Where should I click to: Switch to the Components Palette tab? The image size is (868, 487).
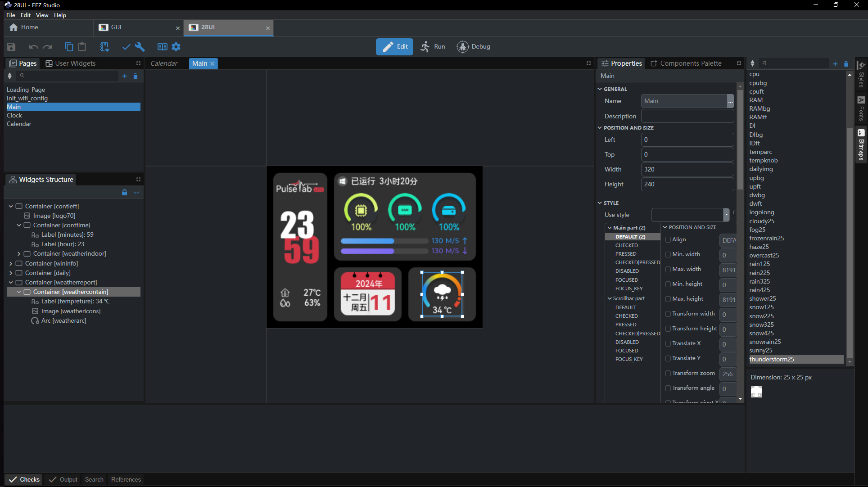coord(686,63)
